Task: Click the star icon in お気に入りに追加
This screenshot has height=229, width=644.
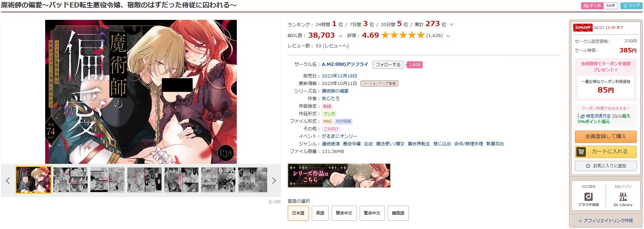Action: (x=588, y=166)
